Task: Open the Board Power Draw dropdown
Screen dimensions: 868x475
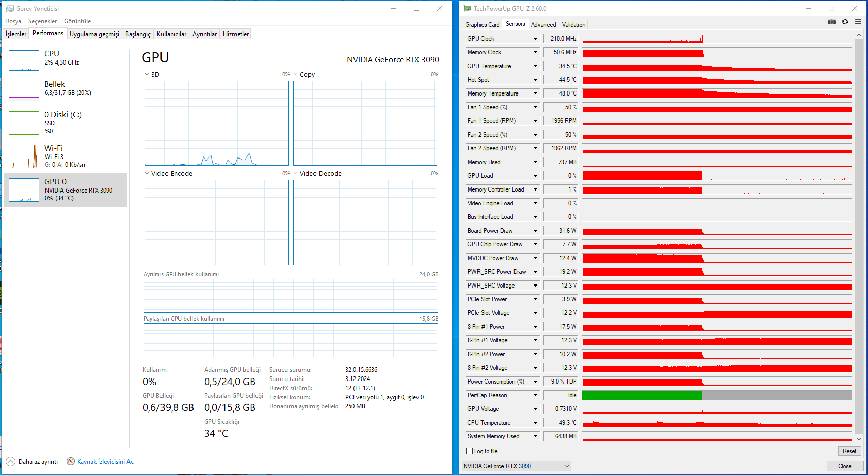Action: click(535, 231)
